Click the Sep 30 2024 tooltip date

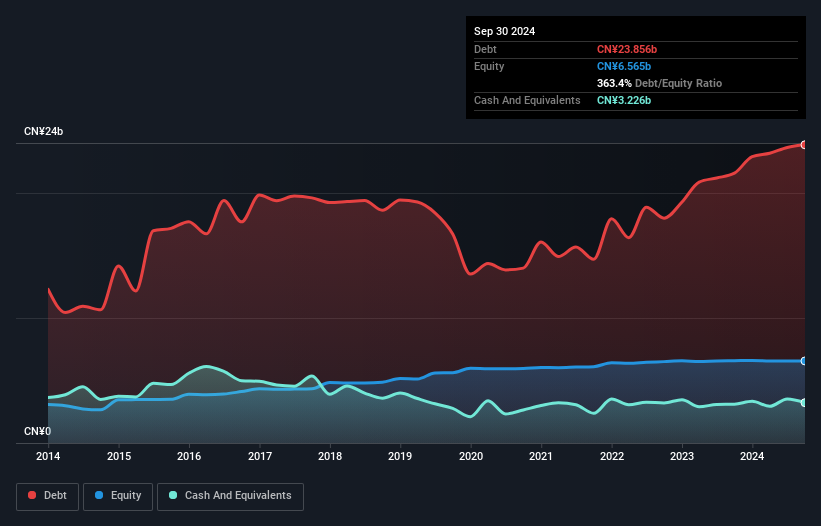504,31
